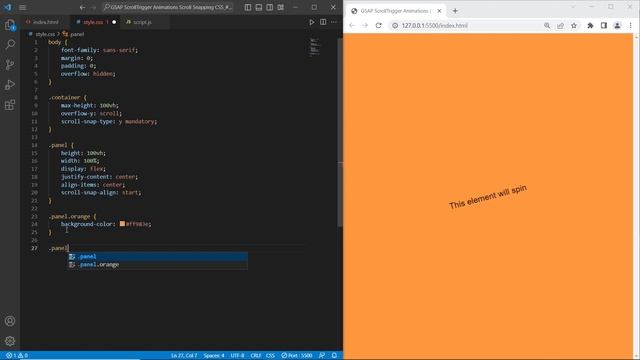
Task: Open a new tab in Chrome
Action: point(455,11)
